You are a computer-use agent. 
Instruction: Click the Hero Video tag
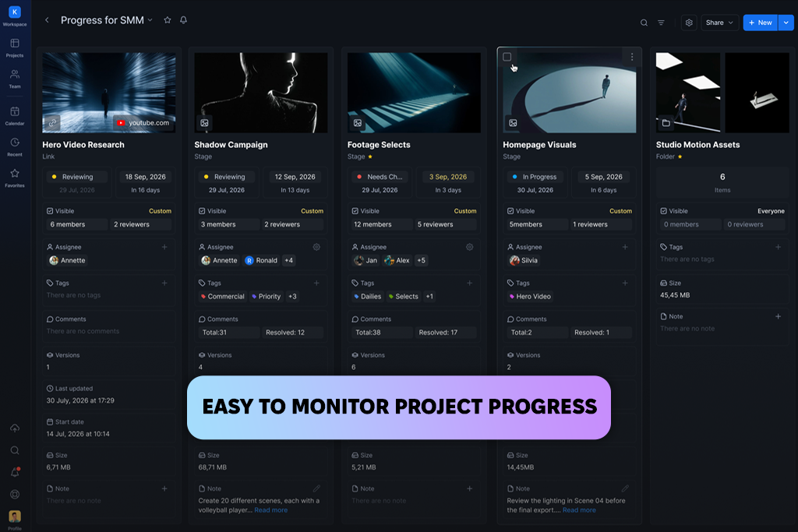(530, 297)
